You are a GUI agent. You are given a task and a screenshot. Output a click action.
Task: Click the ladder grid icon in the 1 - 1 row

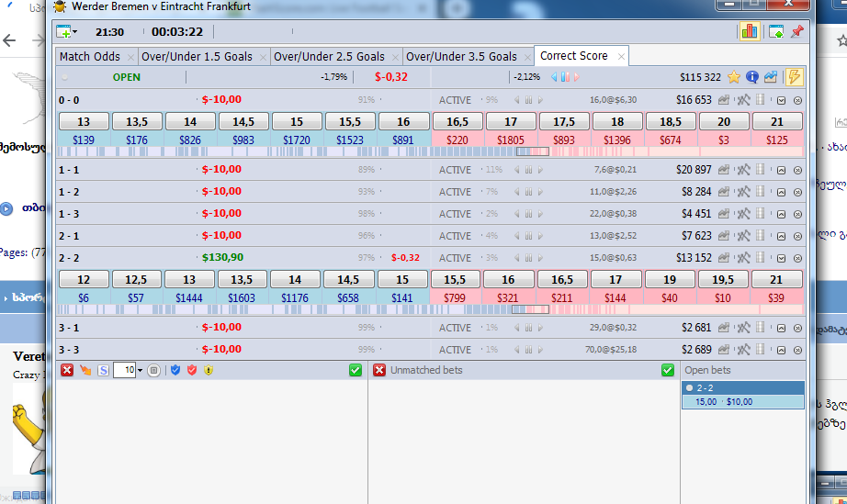tap(761, 170)
